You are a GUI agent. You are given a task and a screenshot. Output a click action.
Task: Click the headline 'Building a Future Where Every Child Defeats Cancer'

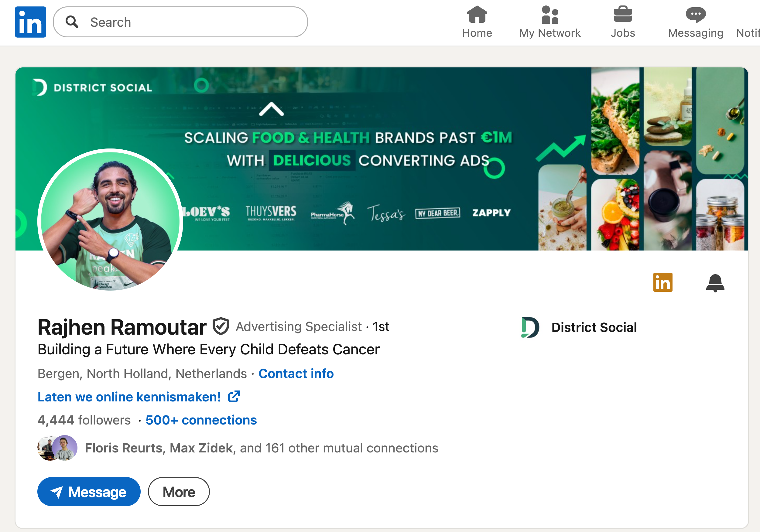209,350
